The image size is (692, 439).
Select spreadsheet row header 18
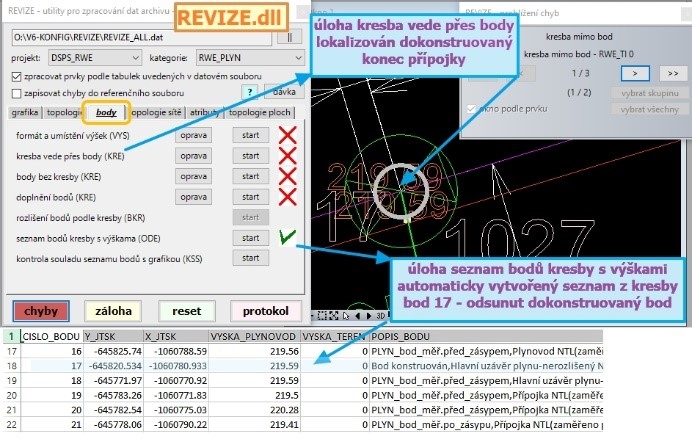click(11, 366)
